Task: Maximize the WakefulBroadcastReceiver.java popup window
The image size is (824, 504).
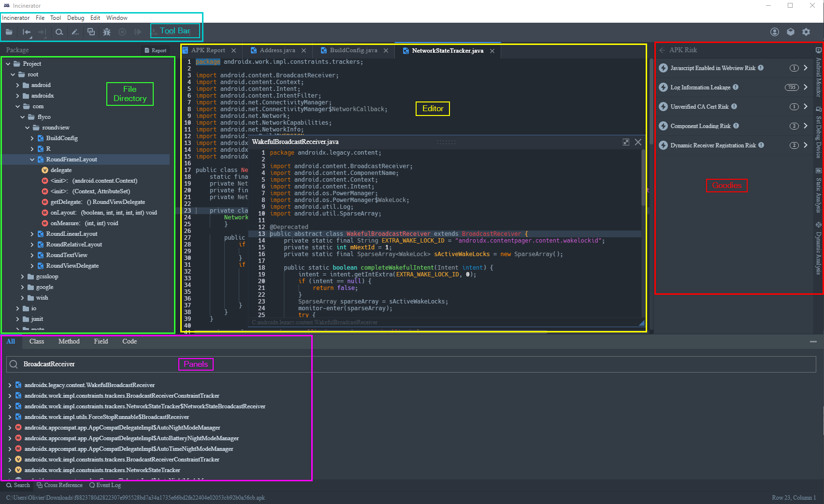Action: (626, 142)
